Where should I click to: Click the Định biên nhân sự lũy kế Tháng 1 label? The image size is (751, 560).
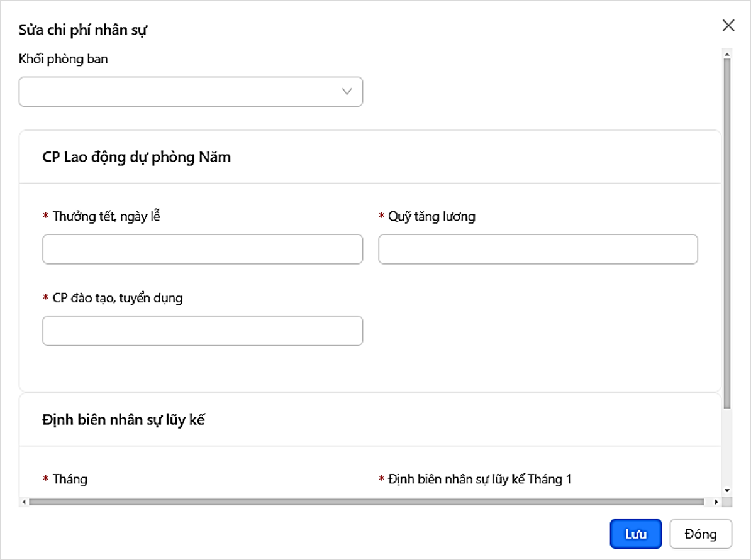[x=479, y=479]
